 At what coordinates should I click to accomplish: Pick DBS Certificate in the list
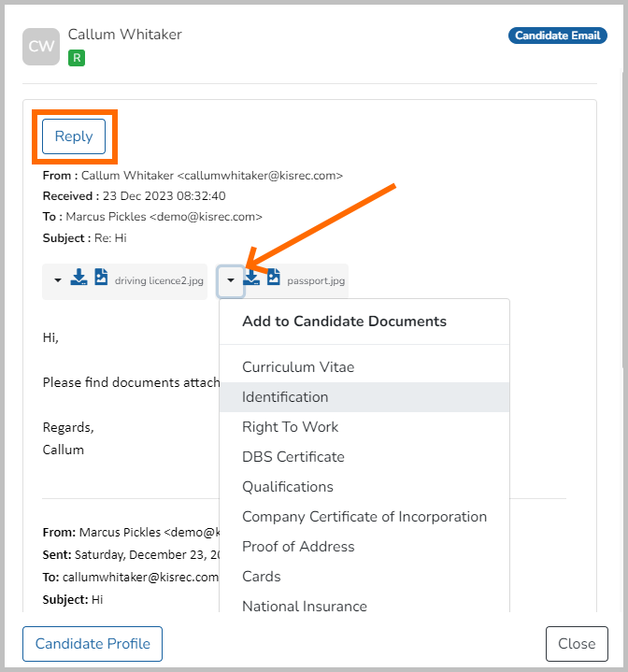click(293, 457)
